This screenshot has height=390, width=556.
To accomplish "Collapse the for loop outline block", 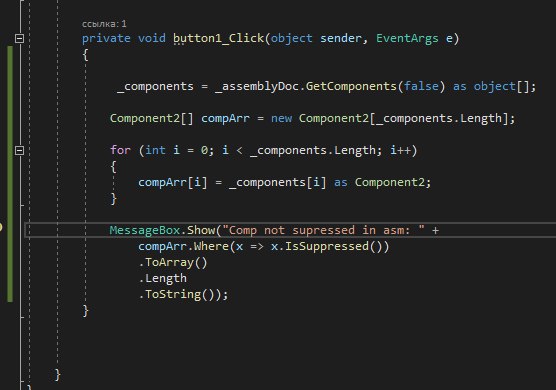I will click(20, 150).
